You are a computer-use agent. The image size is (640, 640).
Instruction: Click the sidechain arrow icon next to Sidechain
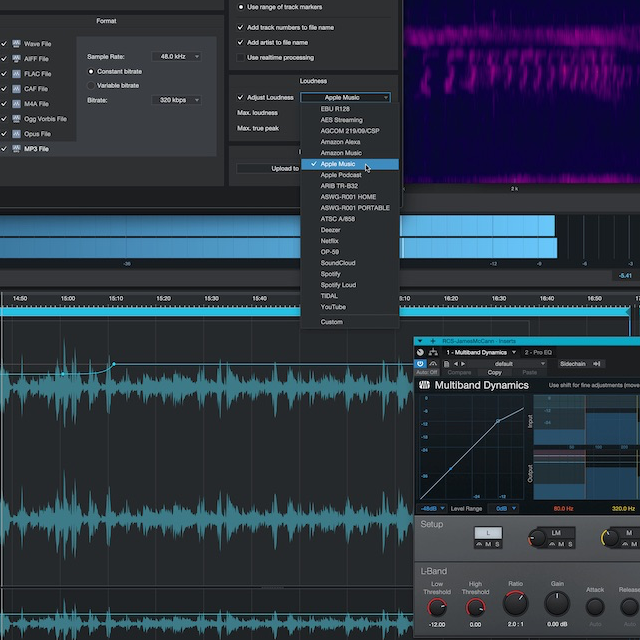[x=597, y=364]
